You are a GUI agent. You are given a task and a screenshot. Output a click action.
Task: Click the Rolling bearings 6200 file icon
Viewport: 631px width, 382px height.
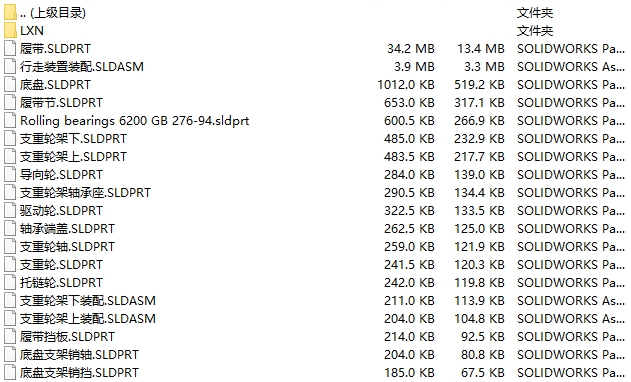[x=10, y=120]
